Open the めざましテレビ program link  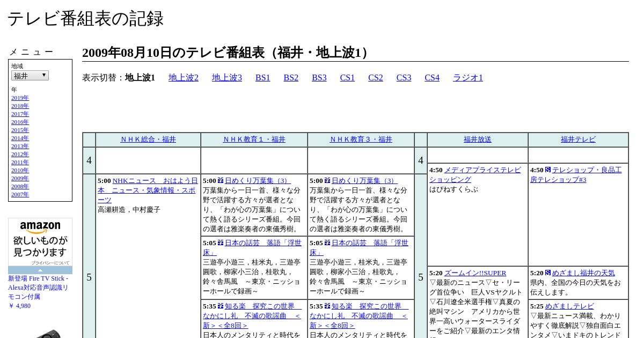[569, 306]
